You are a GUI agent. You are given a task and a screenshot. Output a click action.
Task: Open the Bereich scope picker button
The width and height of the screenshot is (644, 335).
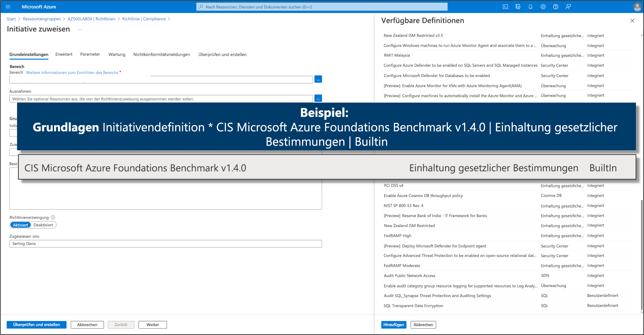coord(318,79)
